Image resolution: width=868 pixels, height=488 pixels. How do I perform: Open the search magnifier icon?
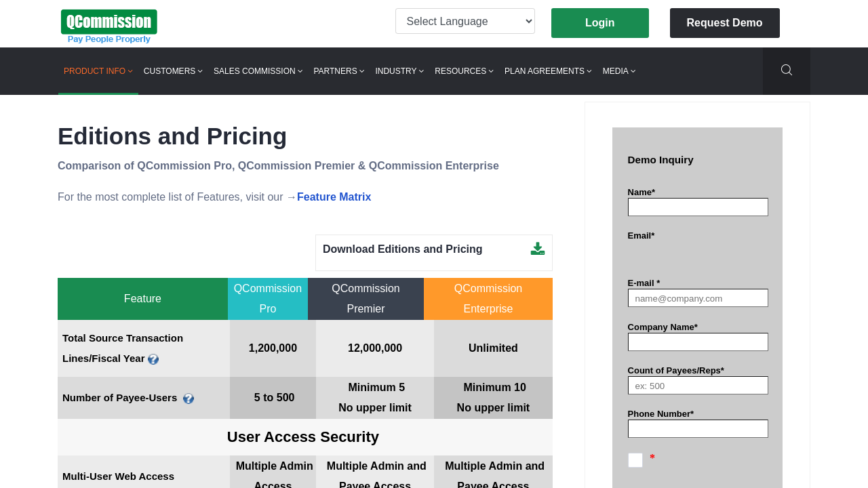(786, 70)
